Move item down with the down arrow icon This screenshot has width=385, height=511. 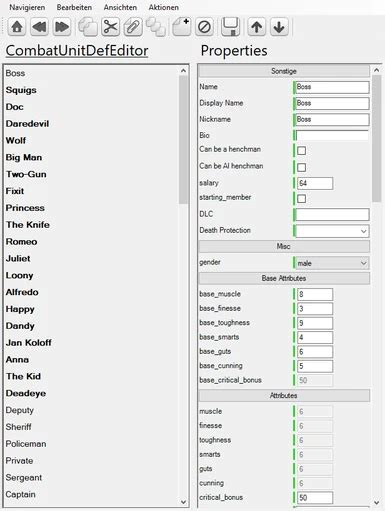coord(279,27)
